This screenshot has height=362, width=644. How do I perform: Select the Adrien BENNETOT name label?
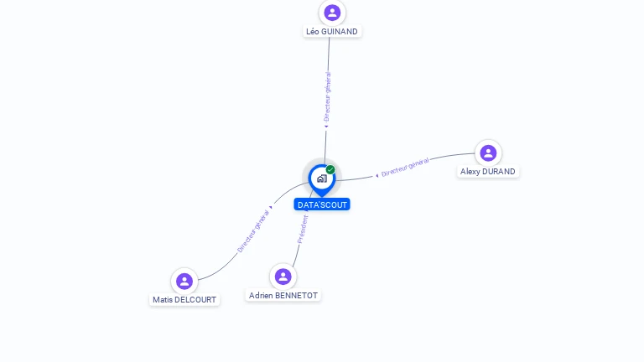pyautogui.click(x=283, y=296)
